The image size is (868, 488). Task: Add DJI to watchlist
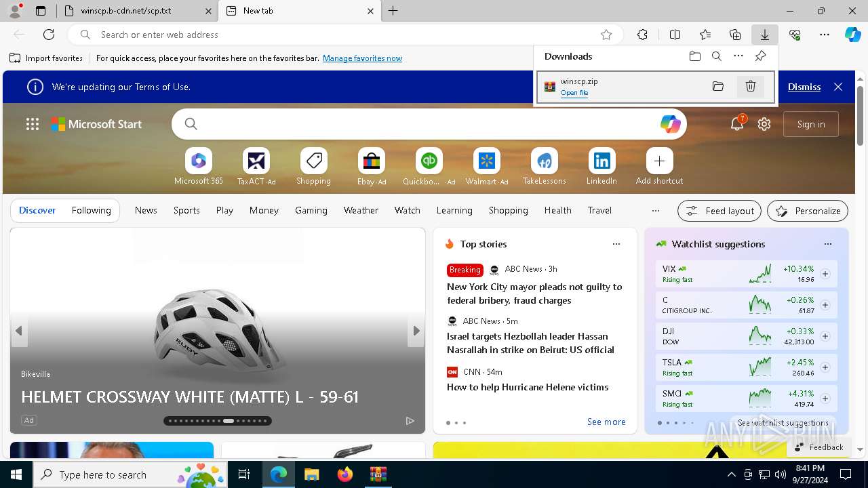825,336
